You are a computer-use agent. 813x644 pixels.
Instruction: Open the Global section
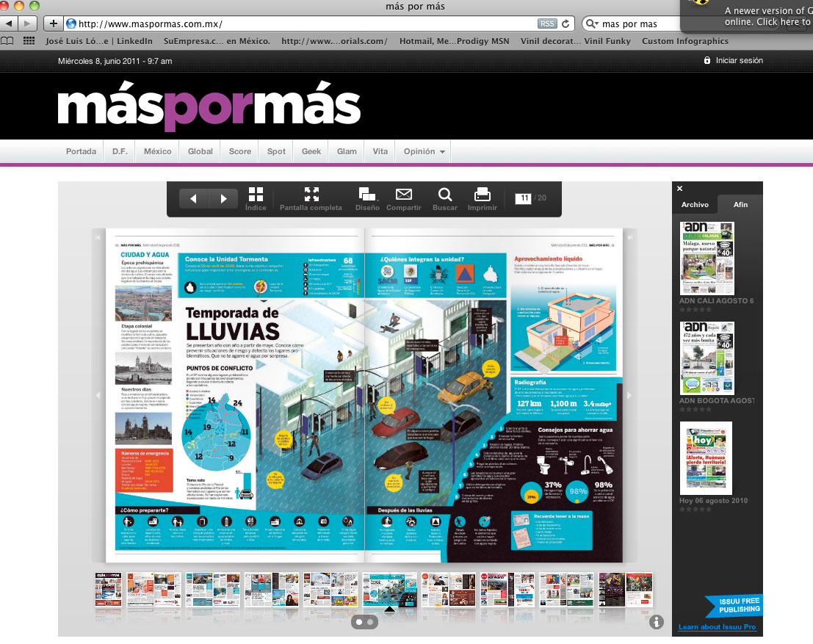[x=200, y=151]
